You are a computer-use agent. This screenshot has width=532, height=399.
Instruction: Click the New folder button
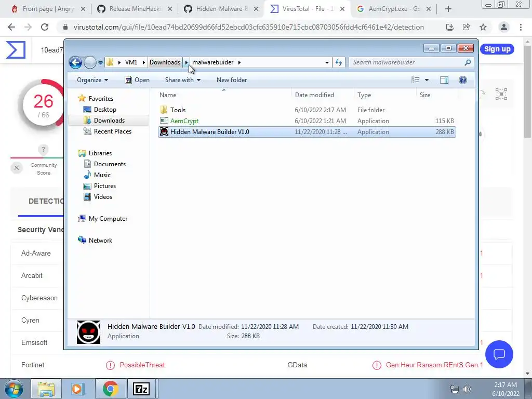[x=232, y=80]
